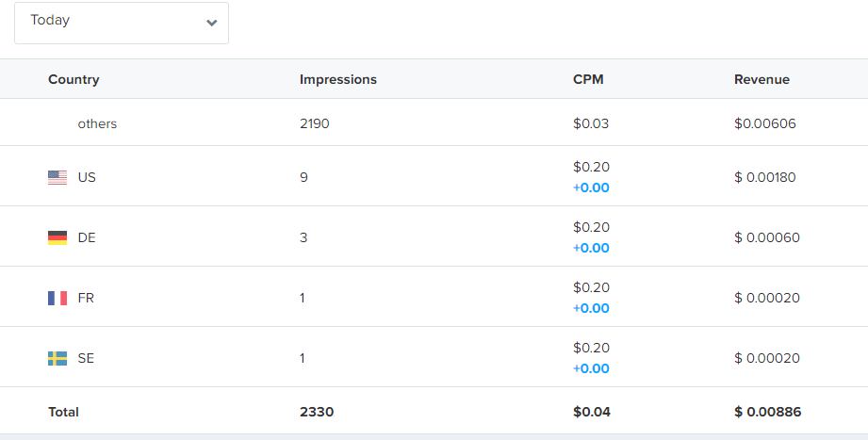Open the Today date range dropdown

121,22
